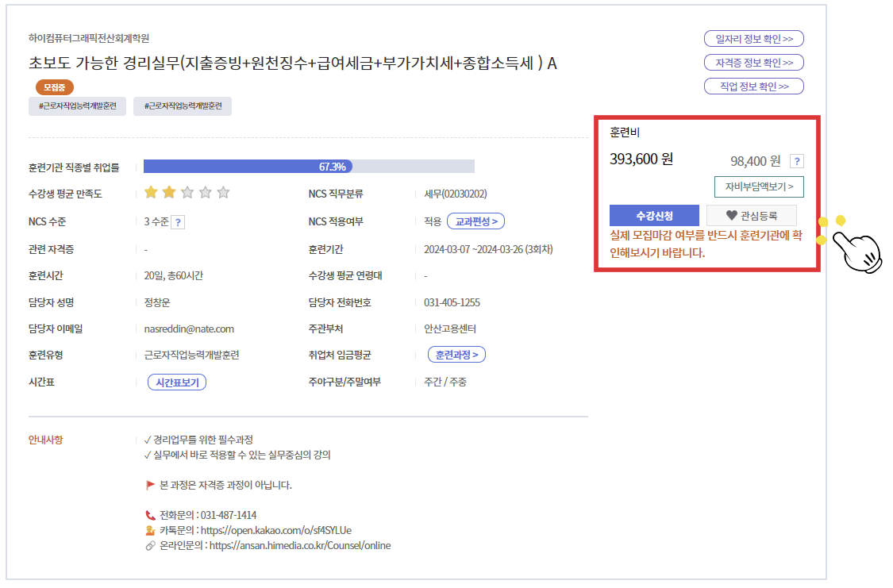
Task: Open the Kakao open chat URL
Action: pyautogui.click(x=276, y=531)
